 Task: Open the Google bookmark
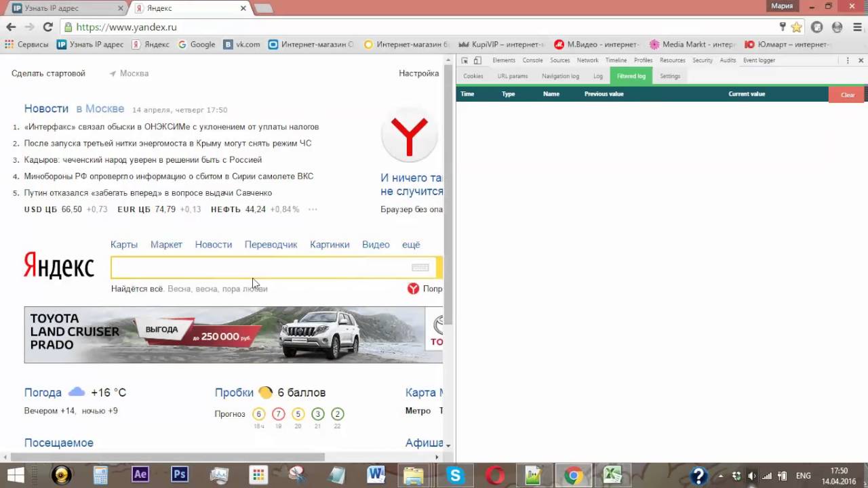click(197, 45)
